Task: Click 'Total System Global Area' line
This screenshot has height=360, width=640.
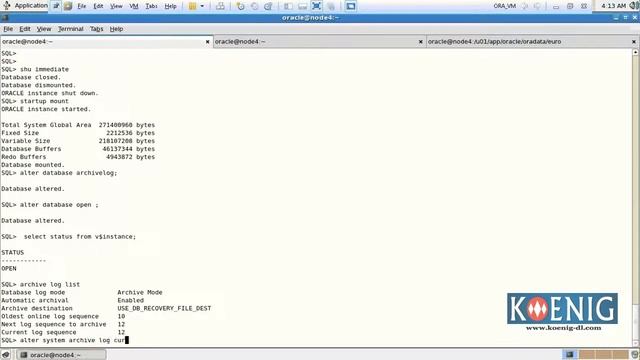Action: [x=78, y=125]
